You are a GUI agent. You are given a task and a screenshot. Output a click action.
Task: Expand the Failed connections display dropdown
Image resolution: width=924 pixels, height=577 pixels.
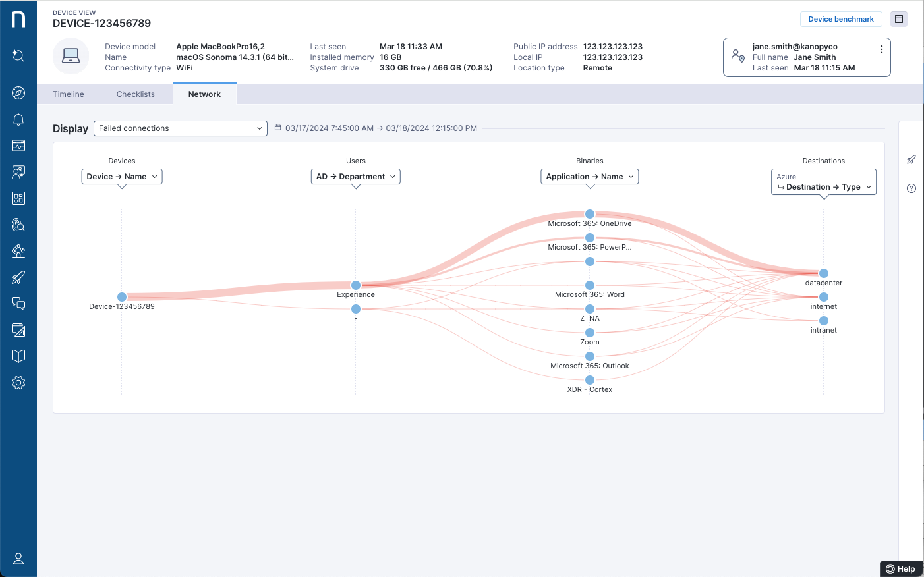[180, 128]
